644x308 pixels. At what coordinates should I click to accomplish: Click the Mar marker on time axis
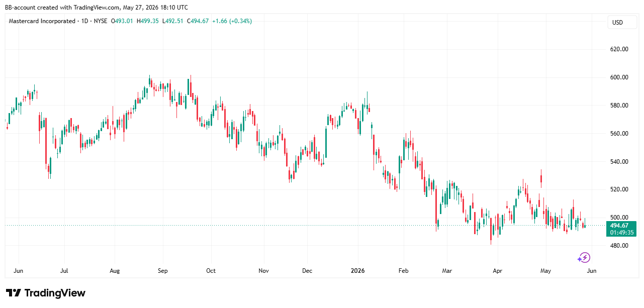click(x=447, y=271)
